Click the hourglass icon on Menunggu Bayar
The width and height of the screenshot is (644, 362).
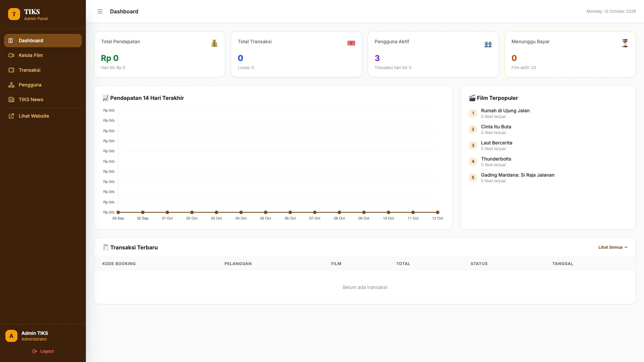click(625, 43)
